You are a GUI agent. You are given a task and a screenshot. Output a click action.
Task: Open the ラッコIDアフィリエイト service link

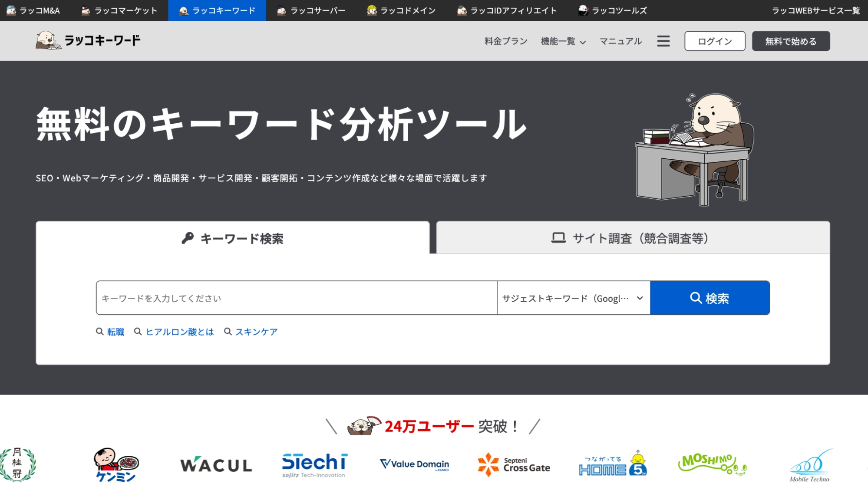(x=507, y=10)
